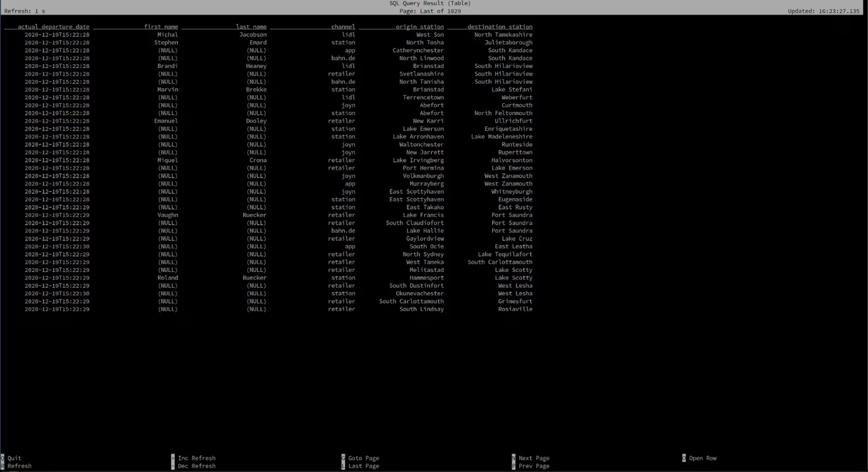
Task: Select first name 'Roland'
Action: [167, 278]
